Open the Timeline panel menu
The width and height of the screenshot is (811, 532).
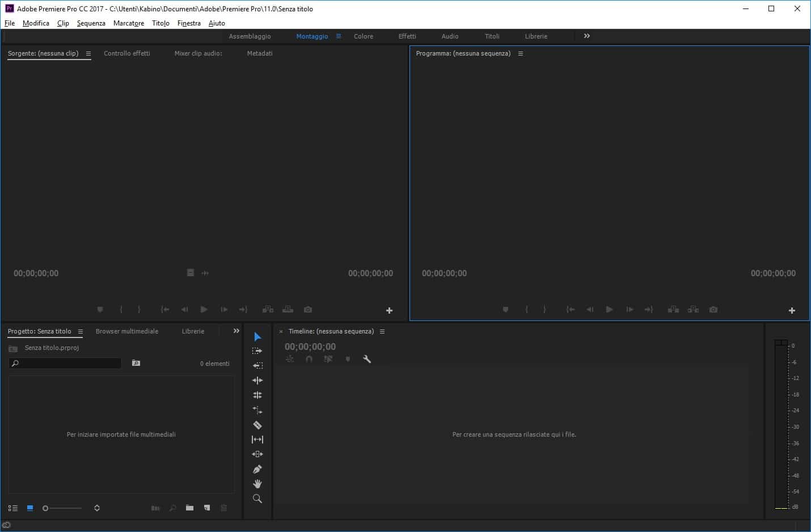382,331
